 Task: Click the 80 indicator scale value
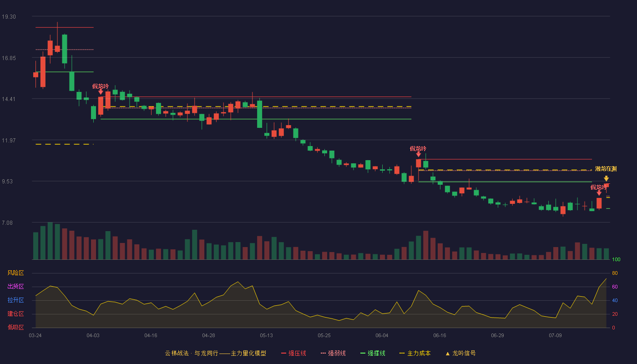(615, 273)
